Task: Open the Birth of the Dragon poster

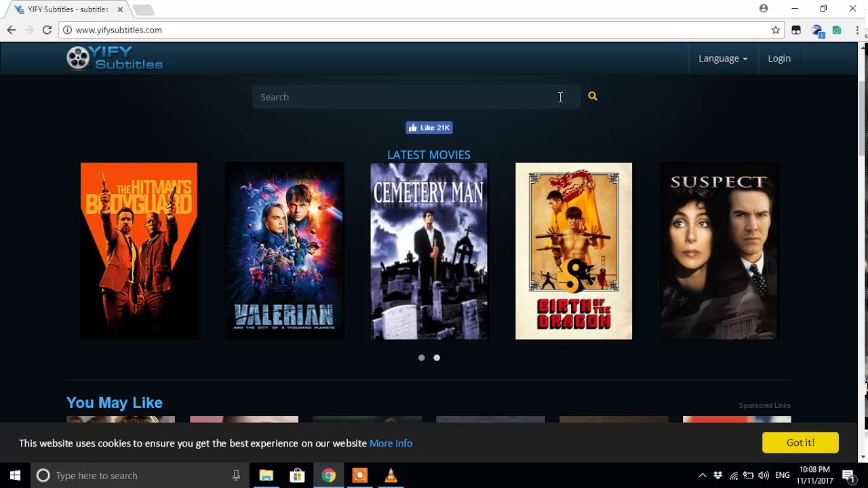Action: (x=574, y=251)
